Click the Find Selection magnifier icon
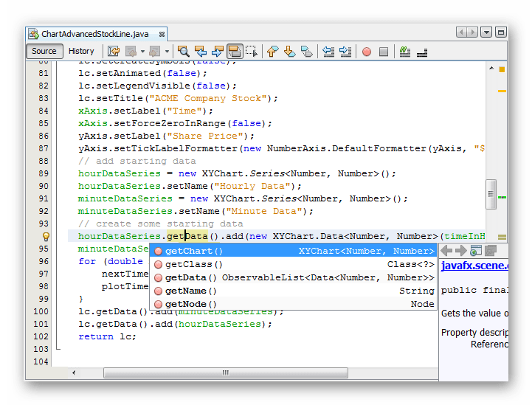532x405 pixels. coord(184,52)
